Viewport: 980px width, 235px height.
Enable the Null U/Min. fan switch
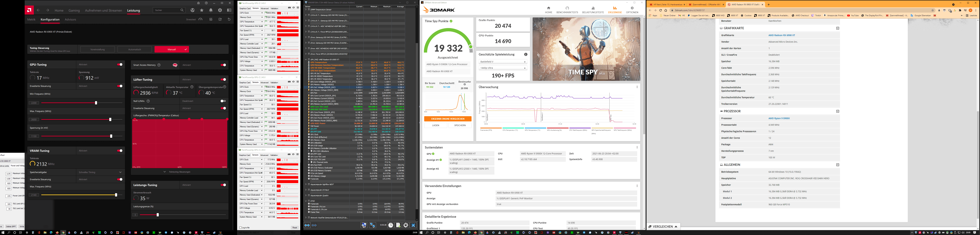(x=223, y=101)
